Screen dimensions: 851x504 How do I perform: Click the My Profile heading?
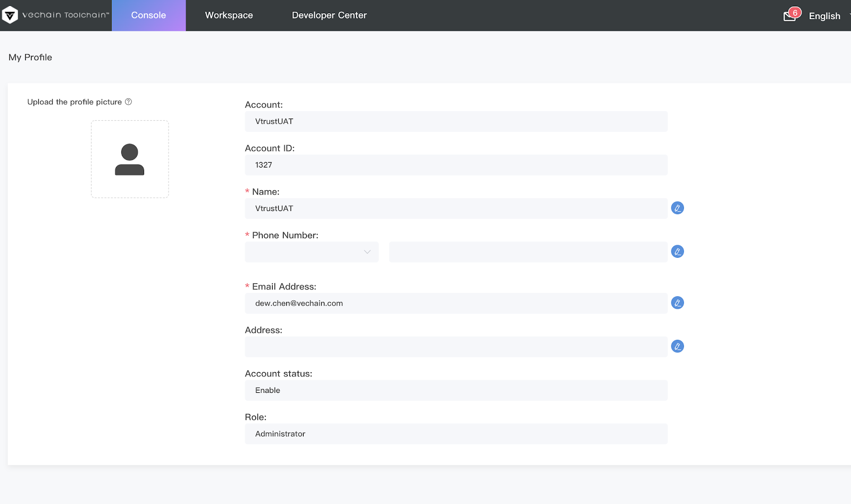[x=30, y=57]
